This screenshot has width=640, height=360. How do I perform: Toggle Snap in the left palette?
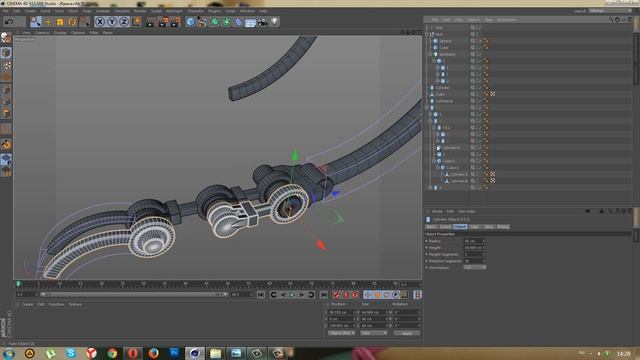click(x=6, y=144)
